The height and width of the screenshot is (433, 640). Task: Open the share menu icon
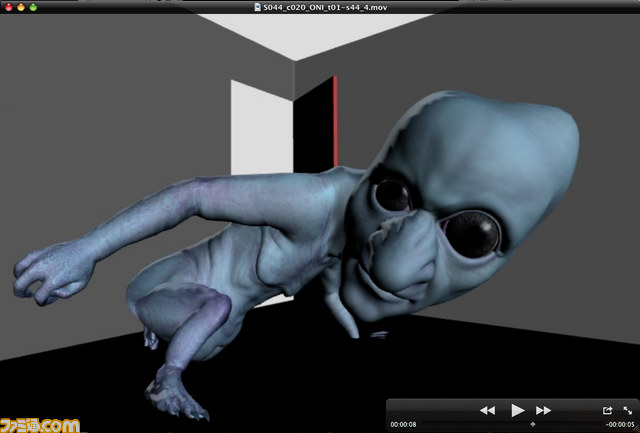[x=607, y=410]
